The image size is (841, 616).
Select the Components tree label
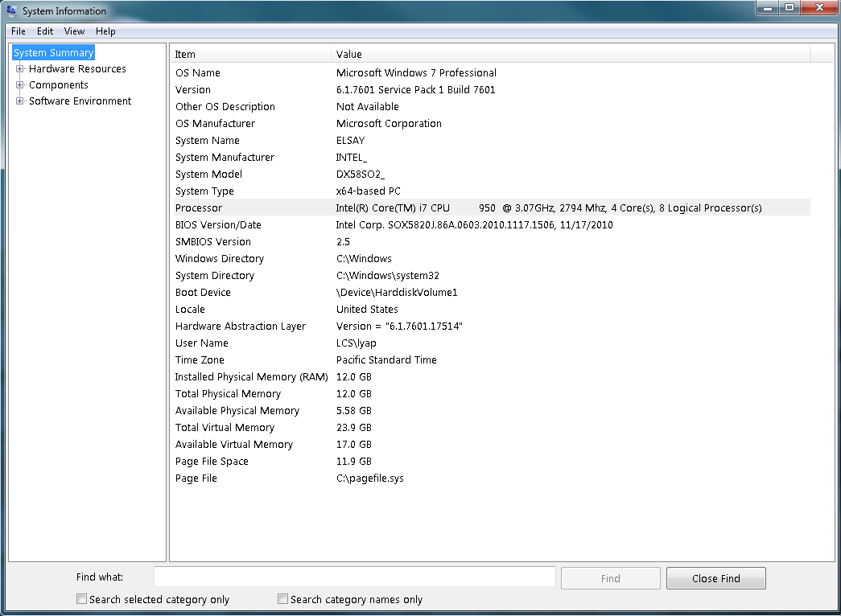[x=59, y=84]
